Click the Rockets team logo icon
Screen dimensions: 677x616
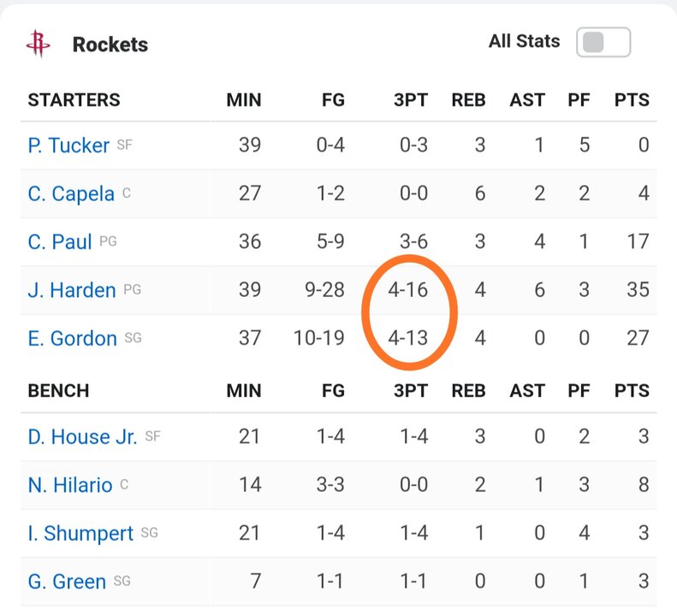point(39,44)
